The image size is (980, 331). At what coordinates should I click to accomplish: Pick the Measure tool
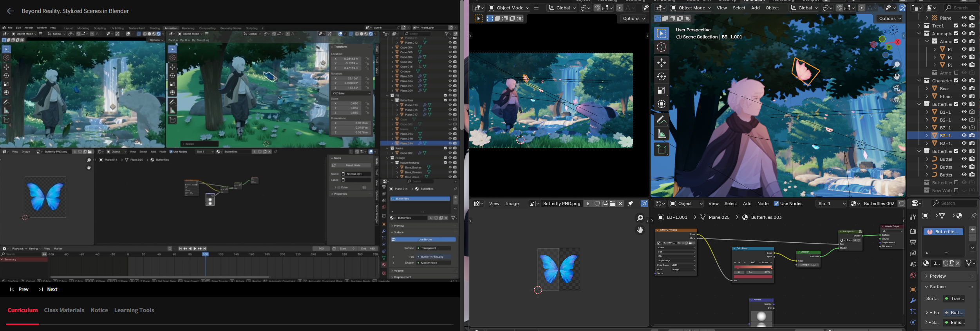coord(662,134)
